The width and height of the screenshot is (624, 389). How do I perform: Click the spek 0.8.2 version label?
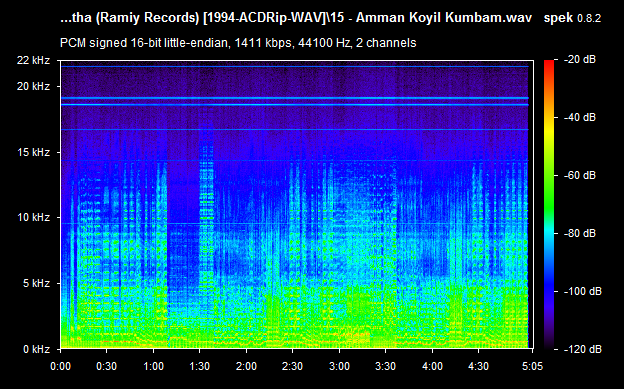click(x=572, y=18)
